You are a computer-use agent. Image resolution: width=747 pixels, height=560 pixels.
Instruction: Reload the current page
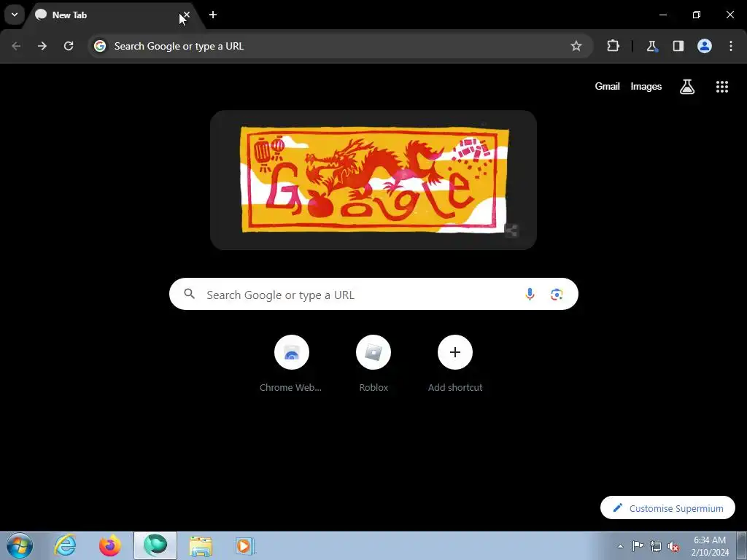(x=69, y=46)
